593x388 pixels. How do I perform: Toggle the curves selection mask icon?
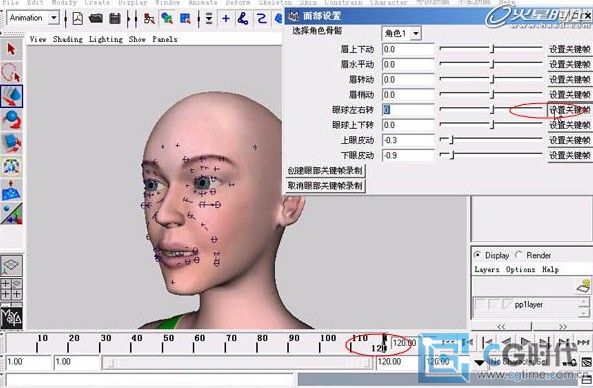(x=262, y=18)
